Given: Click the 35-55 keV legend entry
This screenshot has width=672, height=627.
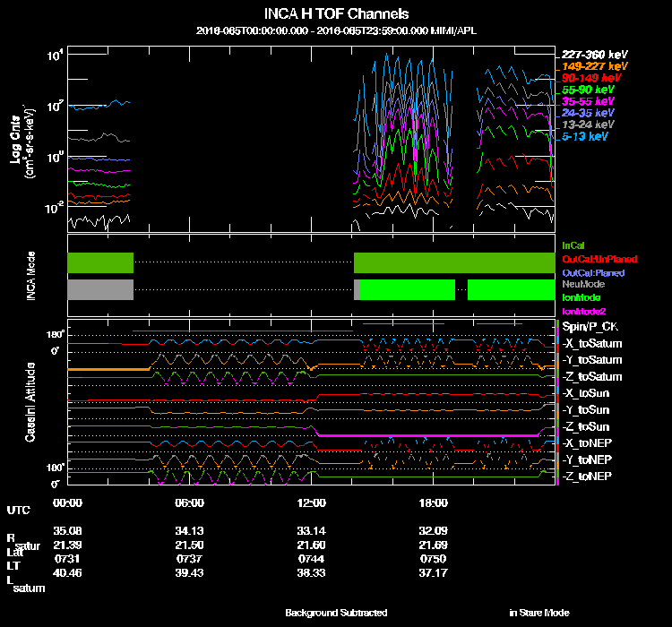Looking at the screenshot, I should tap(588, 102).
